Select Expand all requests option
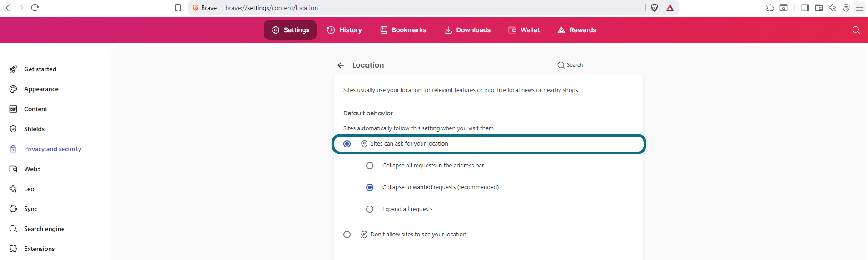Viewport: 868px width, 260px height. point(370,209)
